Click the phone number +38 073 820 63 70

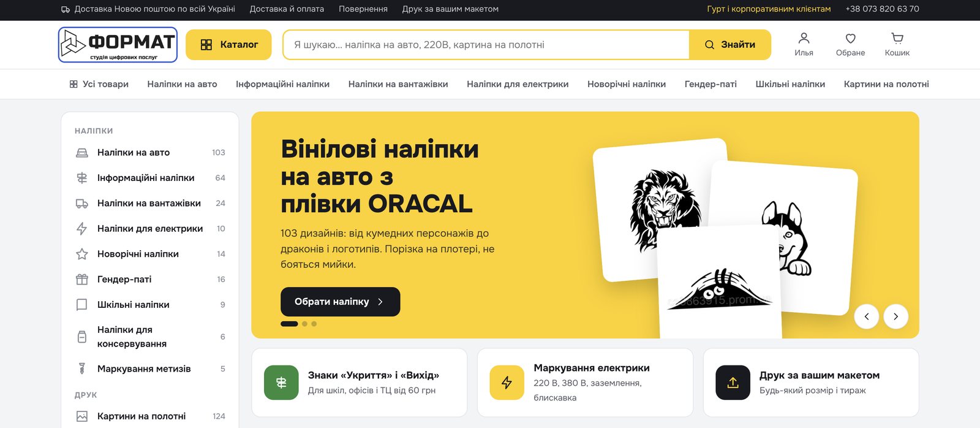point(882,9)
